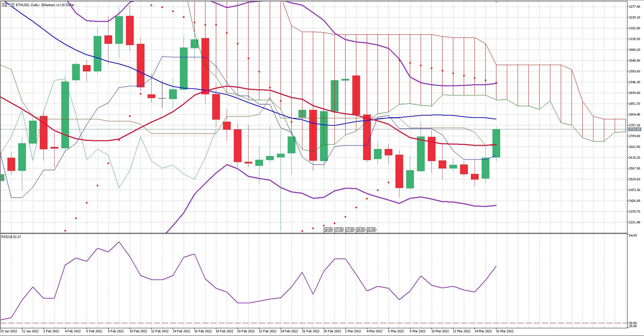Open the 22:30 event marker
The image size is (644, 336).
click(x=371, y=230)
